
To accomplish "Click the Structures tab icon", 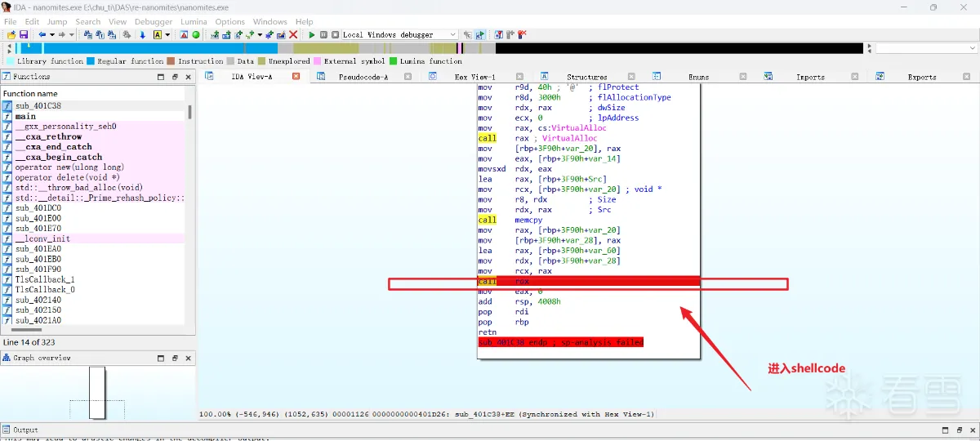I will point(545,77).
